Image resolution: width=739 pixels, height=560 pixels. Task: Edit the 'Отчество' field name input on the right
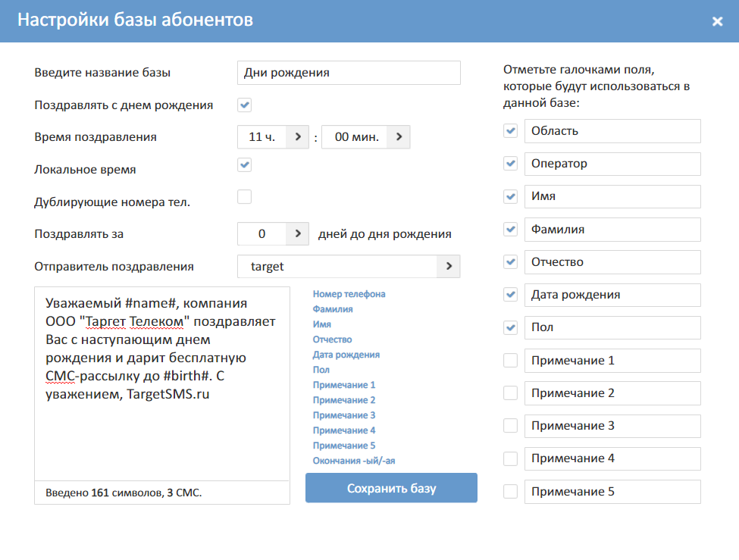pos(612,262)
